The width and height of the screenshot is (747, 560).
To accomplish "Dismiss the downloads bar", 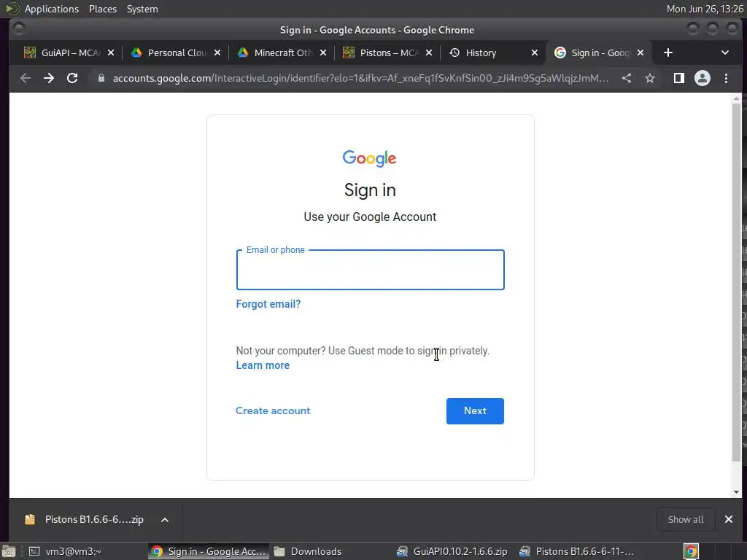I will tap(729, 519).
